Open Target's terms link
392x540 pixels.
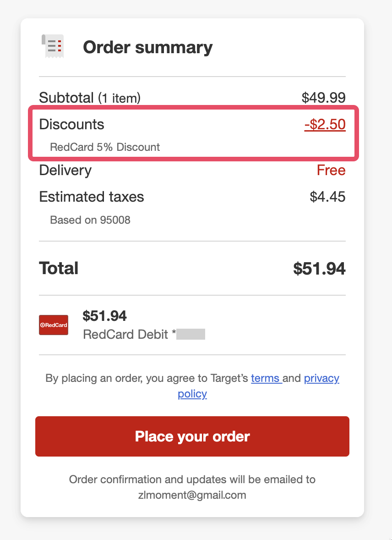tap(266, 378)
